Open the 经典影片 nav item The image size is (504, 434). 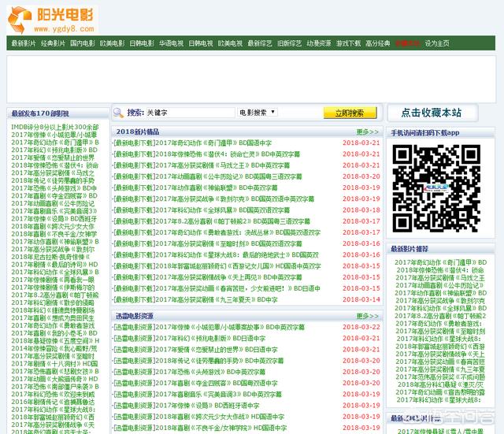point(53,43)
